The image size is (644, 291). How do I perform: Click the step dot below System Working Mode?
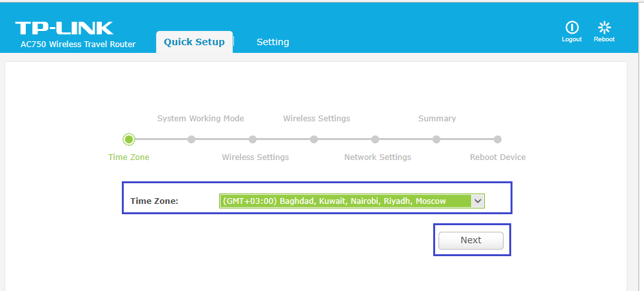191,140
